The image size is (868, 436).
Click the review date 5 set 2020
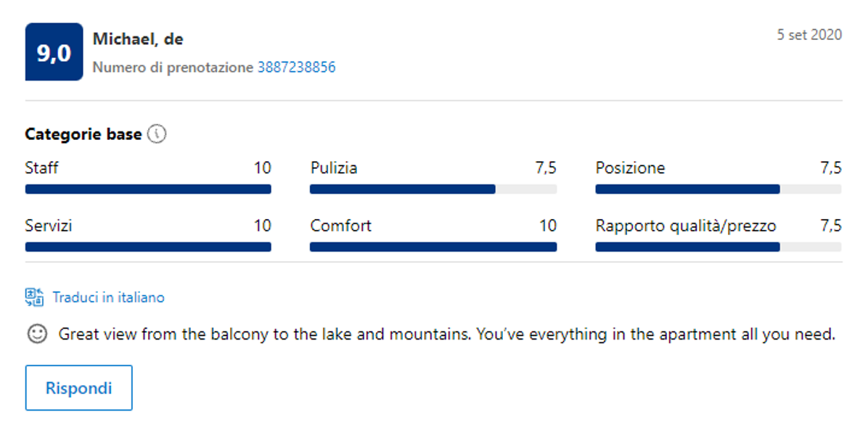pos(809,35)
